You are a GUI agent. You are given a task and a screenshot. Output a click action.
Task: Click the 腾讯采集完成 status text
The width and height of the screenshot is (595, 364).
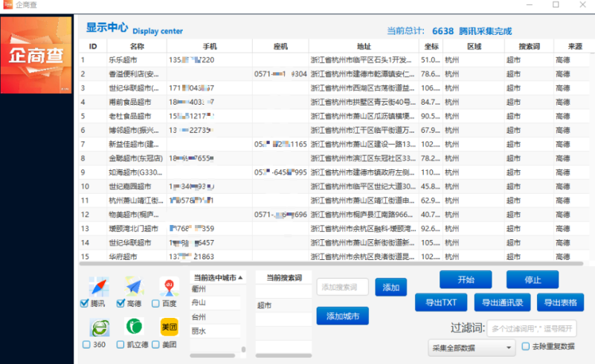click(486, 31)
